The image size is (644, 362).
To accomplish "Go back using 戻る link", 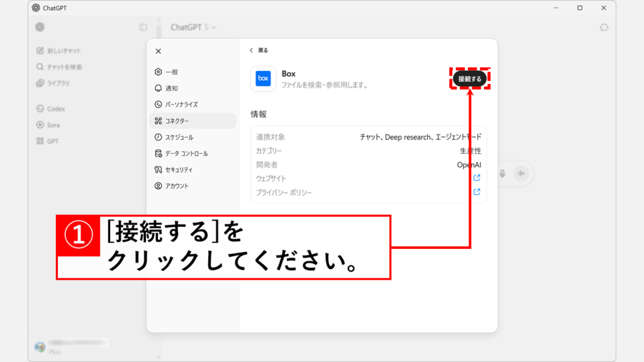I will coord(258,50).
